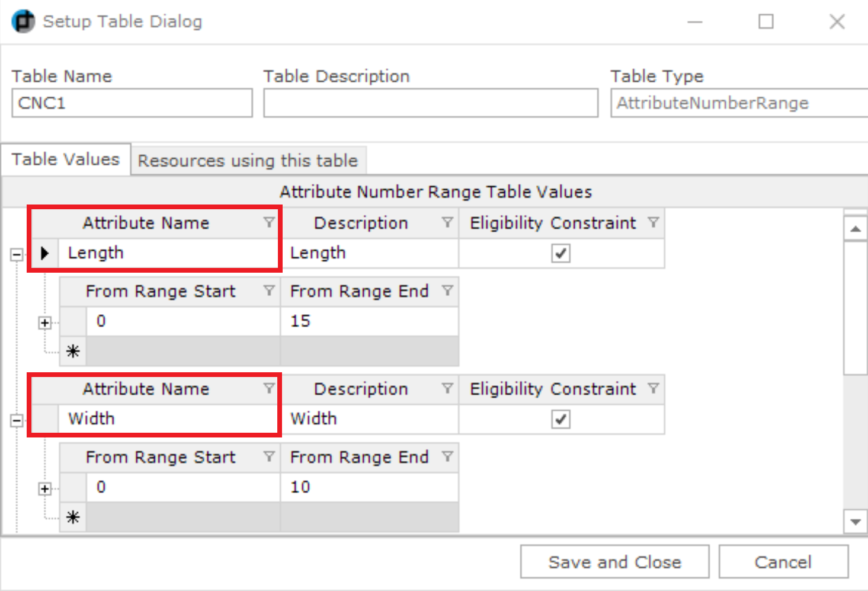Expand the Length range row details

pos(44,321)
